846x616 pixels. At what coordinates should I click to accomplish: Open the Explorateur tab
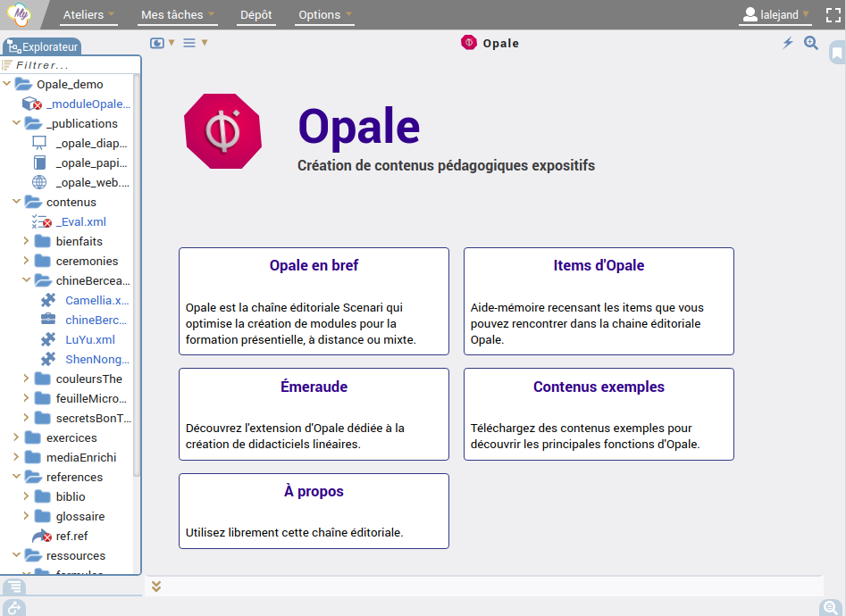click(42, 47)
